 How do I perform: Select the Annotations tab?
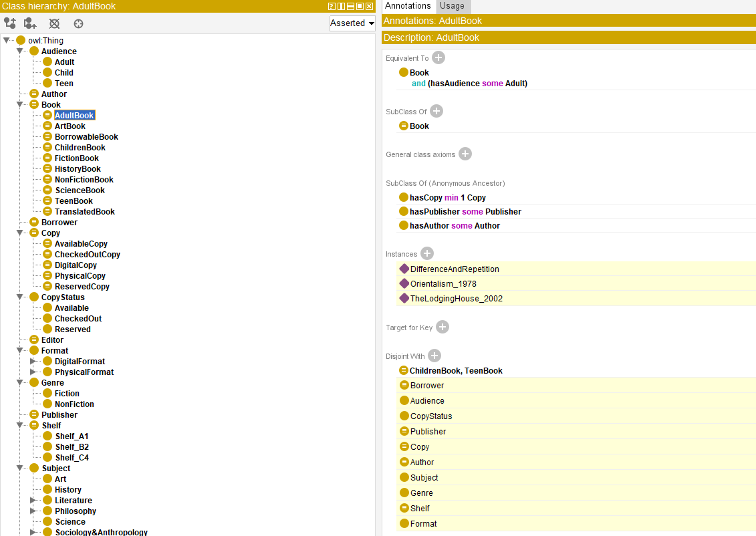[x=408, y=6]
